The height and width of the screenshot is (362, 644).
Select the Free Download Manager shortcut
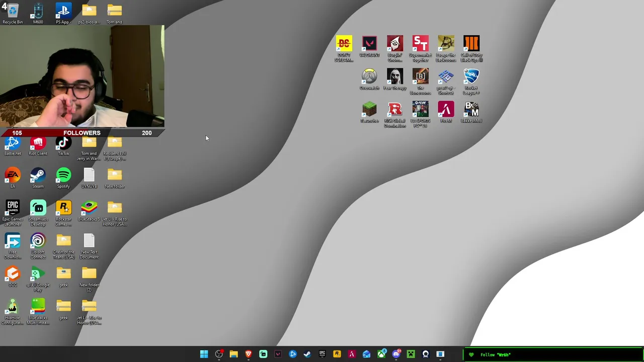click(13, 246)
